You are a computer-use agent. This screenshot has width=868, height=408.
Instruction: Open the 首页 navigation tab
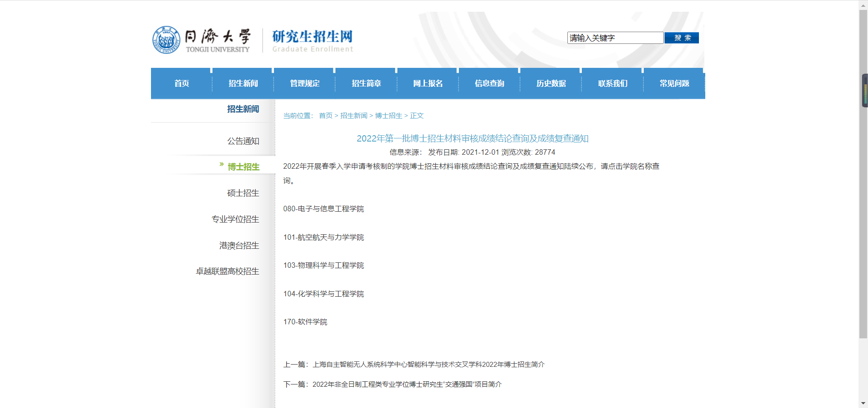point(182,83)
